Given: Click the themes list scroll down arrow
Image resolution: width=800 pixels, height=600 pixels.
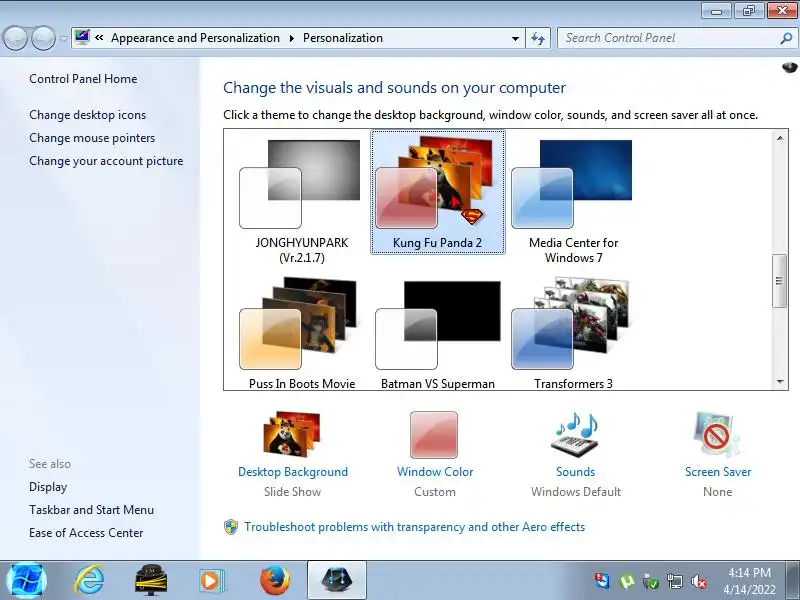Looking at the screenshot, I should pyautogui.click(x=780, y=382).
